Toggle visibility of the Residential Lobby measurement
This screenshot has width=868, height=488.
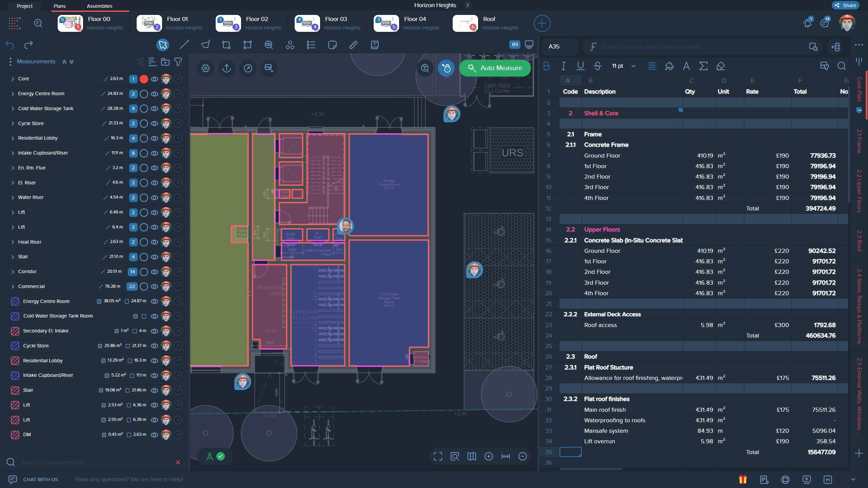click(155, 138)
